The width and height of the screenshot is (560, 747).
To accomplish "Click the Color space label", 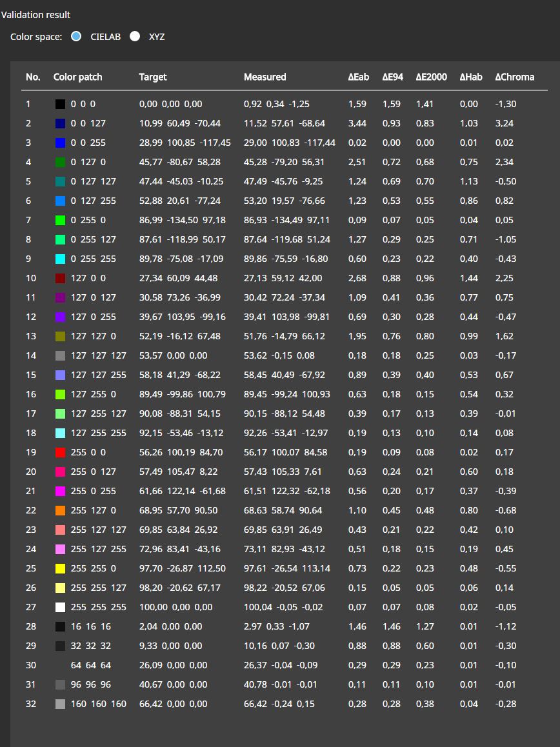I will click(36, 37).
